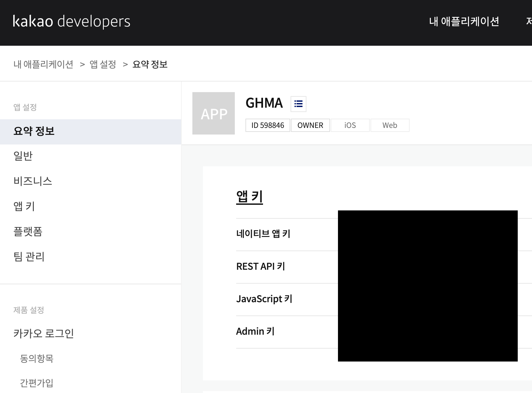The height and width of the screenshot is (393, 532).
Task: Click the gray APP thumbnail image
Action: (214, 113)
